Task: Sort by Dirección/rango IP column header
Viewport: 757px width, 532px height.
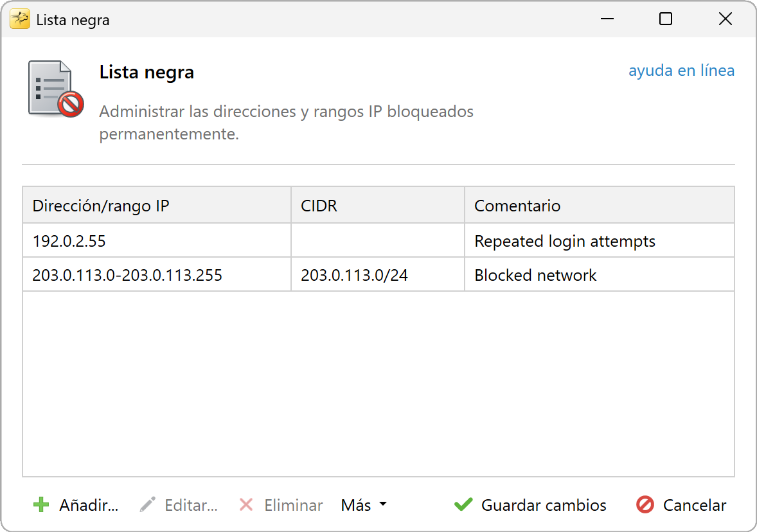Action: tap(157, 205)
